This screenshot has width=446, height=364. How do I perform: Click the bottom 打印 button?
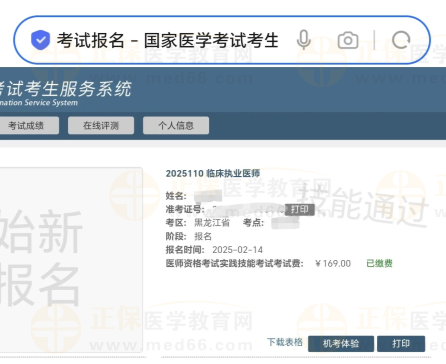pyautogui.click(x=401, y=344)
